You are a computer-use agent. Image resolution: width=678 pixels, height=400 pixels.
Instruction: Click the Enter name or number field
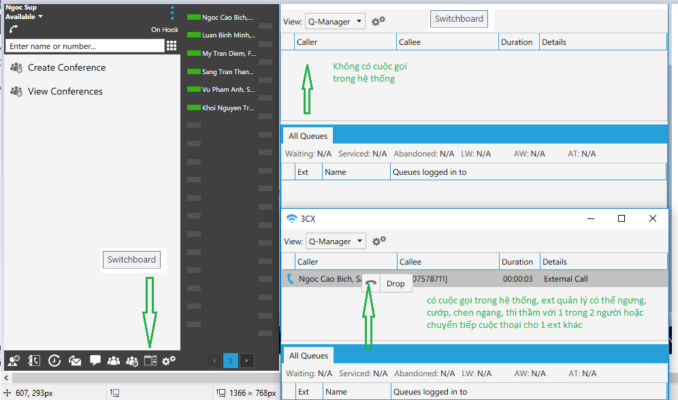[x=82, y=46]
